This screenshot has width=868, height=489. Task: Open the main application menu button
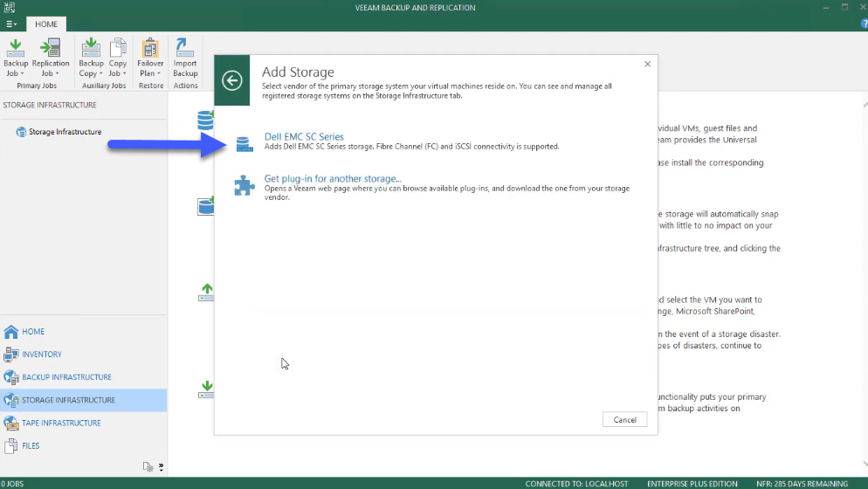pyautogui.click(x=11, y=24)
